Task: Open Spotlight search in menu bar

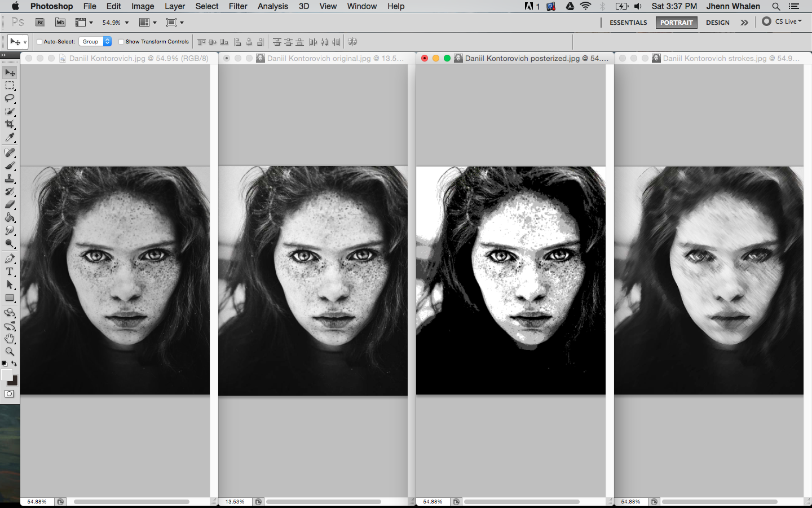Action: point(776,6)
